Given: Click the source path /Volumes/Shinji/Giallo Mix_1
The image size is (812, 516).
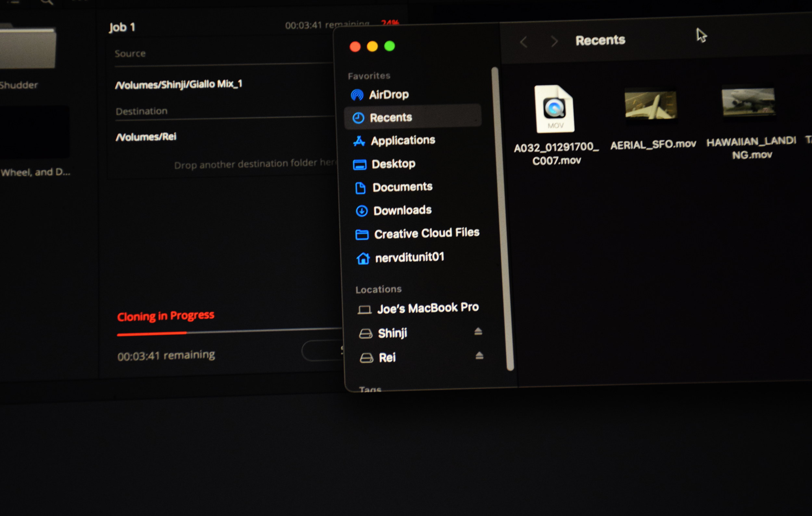Looking at the screenshot, I should (179, 84).
